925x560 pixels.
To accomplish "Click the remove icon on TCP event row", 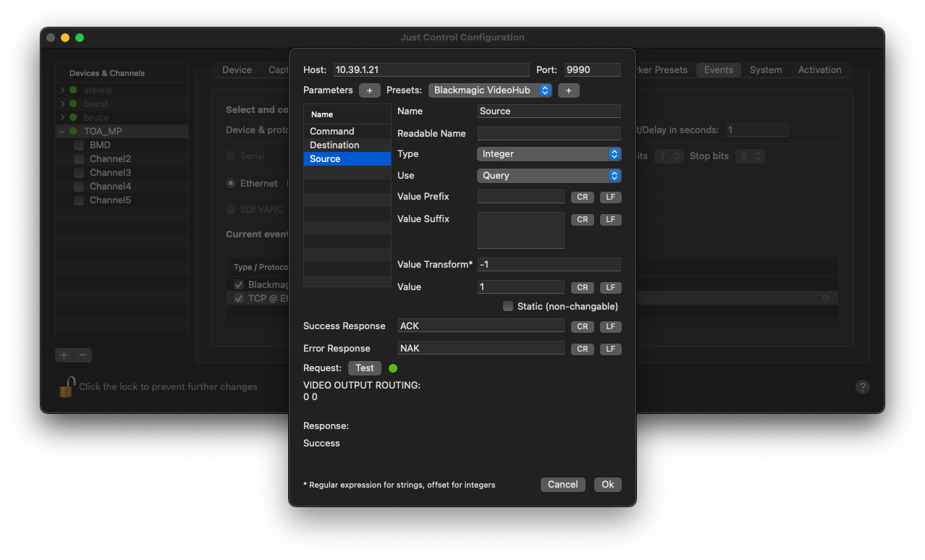I will tap(826, 298).
